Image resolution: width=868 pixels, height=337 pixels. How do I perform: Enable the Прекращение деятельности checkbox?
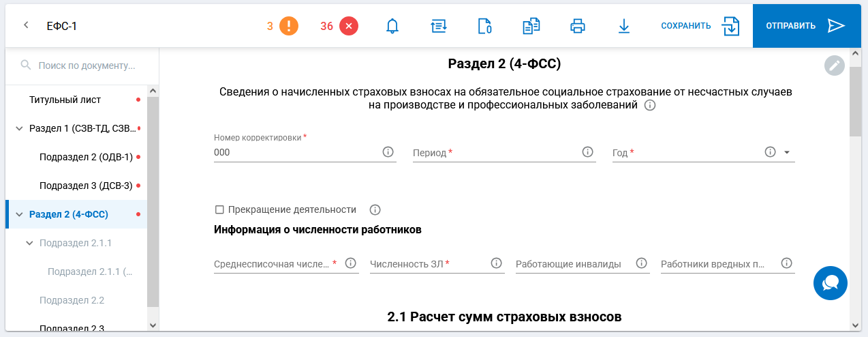[x=219, y=209]
